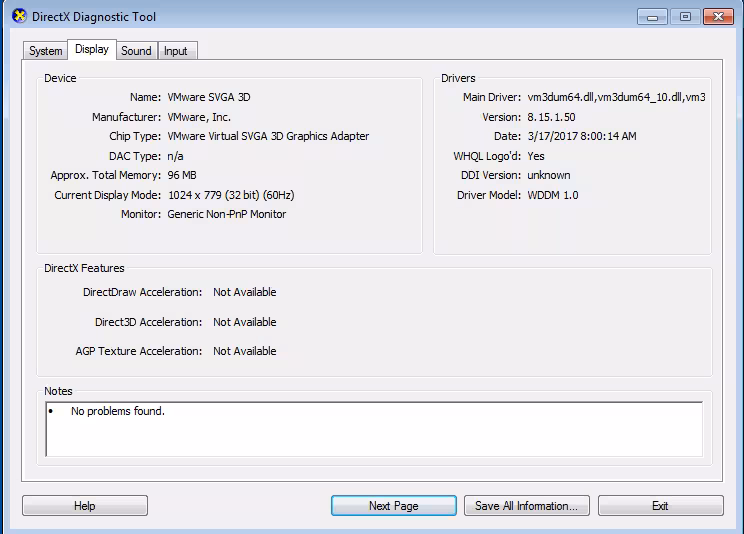Click the driver version "8.15.1.50"
Image resolution: width=744 pixels, height=534 pixels.
click(x=551, y=117)
